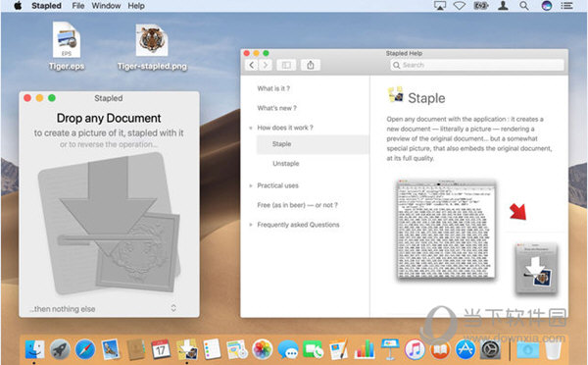Viewport: 588px width, 365px height.
Task: Collapse the 'How does it work ?' section
Action: tap(251, 129)
